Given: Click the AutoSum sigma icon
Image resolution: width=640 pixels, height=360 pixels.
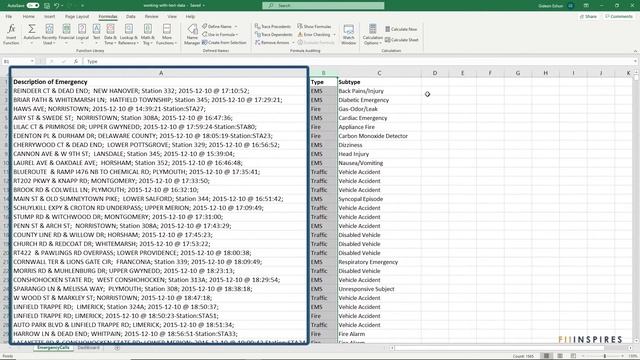Looking at the screenshot, I should coord(31,30).
